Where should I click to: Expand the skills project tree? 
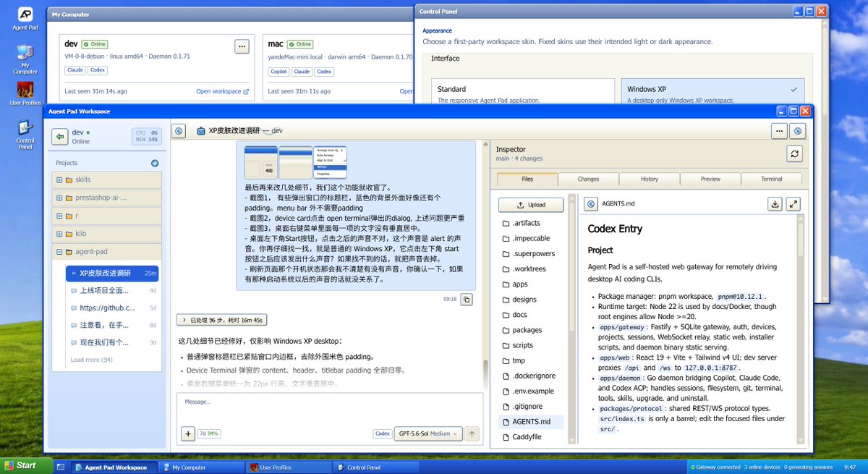pos(59,179)
